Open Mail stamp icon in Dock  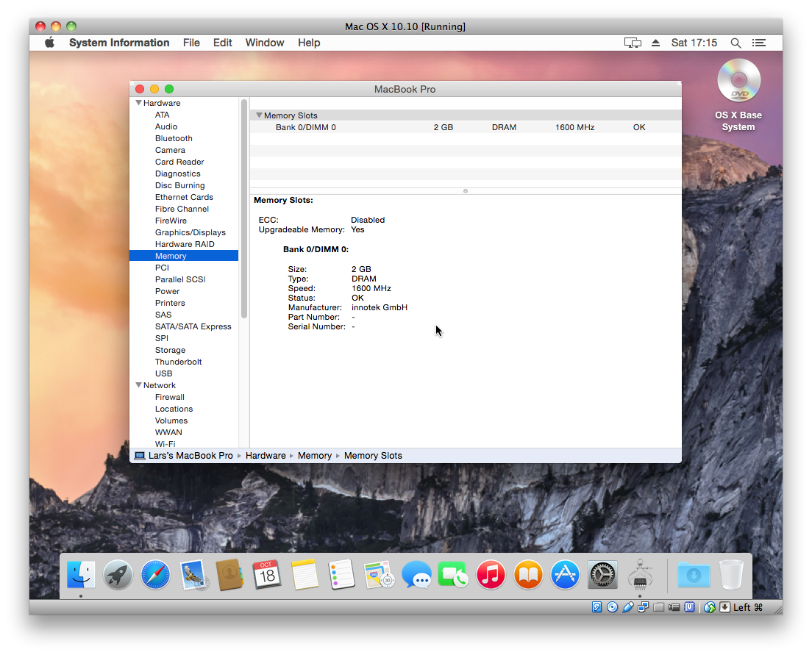point(193,575)
